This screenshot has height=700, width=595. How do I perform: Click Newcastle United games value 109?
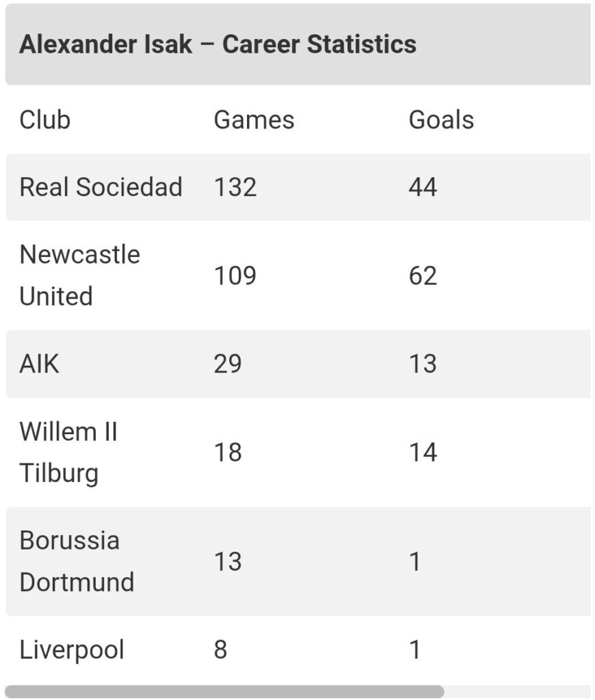pos(235,275)
